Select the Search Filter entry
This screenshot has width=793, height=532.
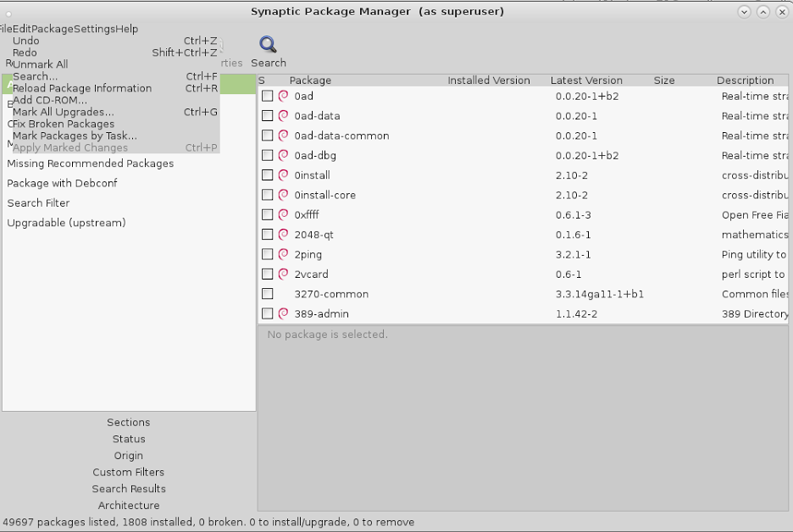pyautogui.click(x=38, y=202)
